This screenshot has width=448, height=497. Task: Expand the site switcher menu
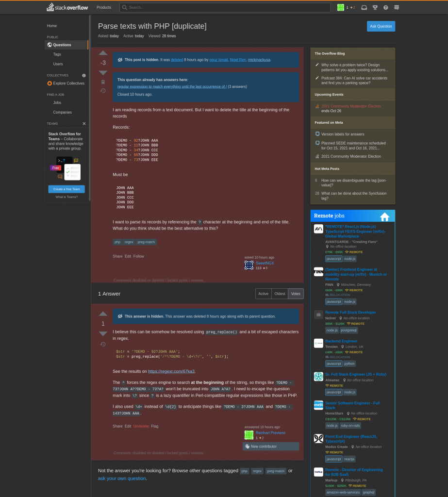point(397,7)
